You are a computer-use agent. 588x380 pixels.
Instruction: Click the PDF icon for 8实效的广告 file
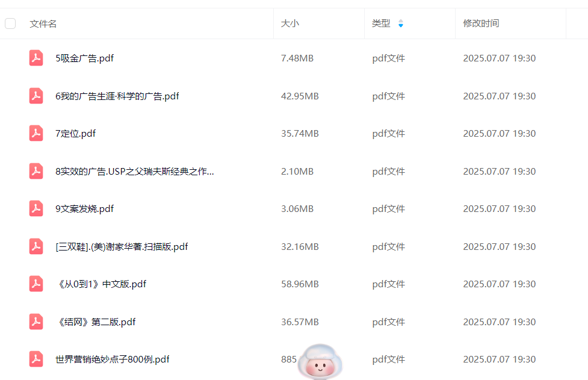(36, 171)
